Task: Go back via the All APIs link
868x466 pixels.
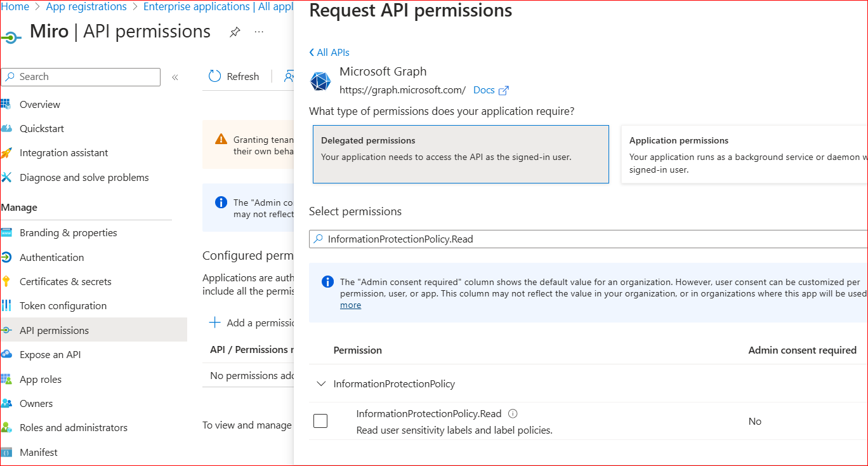Action: click(x=329, y=52)
